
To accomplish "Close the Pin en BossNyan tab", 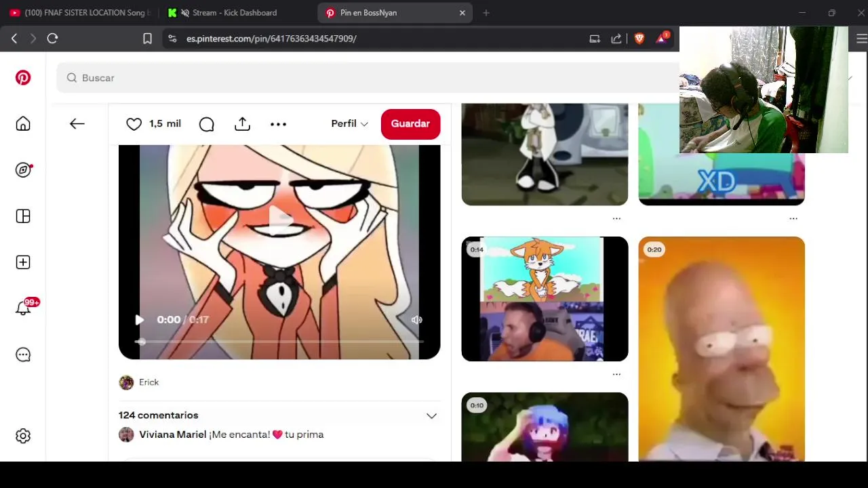I will click(x=462, y=13).
